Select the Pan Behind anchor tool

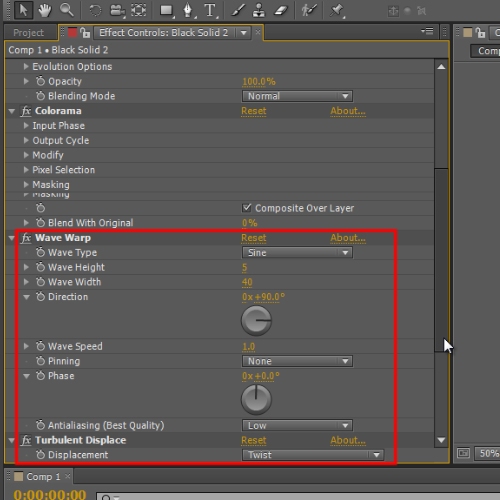[x=138, y=10]
